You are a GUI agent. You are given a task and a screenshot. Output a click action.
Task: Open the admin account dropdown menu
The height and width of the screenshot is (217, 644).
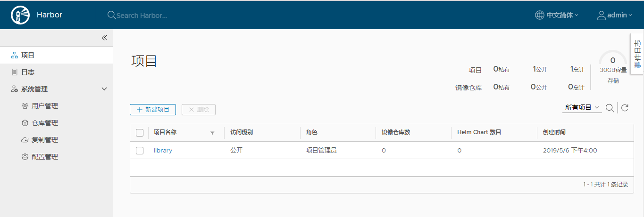tap(619, 15)
